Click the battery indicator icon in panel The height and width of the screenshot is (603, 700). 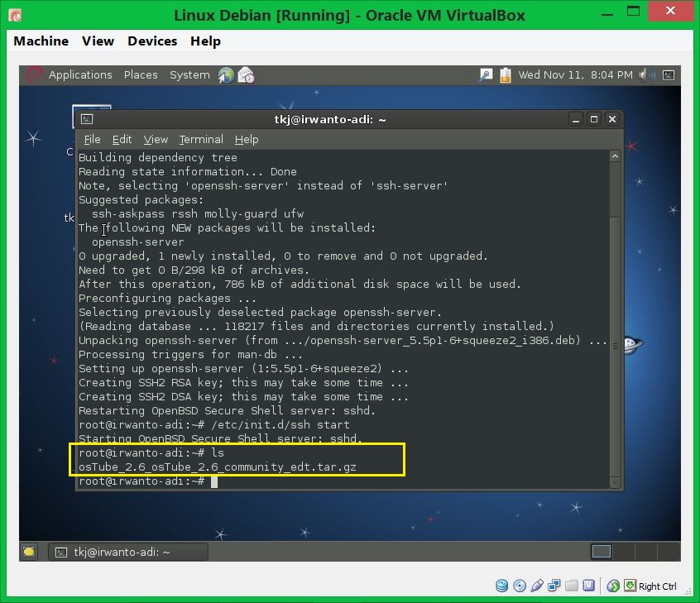(x=506, y=75)
